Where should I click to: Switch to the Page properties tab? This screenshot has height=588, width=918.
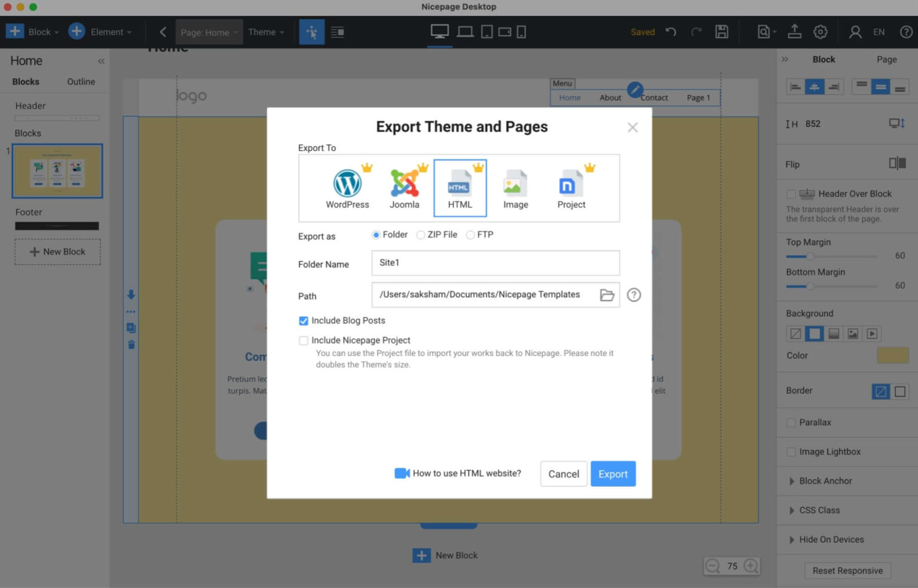pos(886,59)
